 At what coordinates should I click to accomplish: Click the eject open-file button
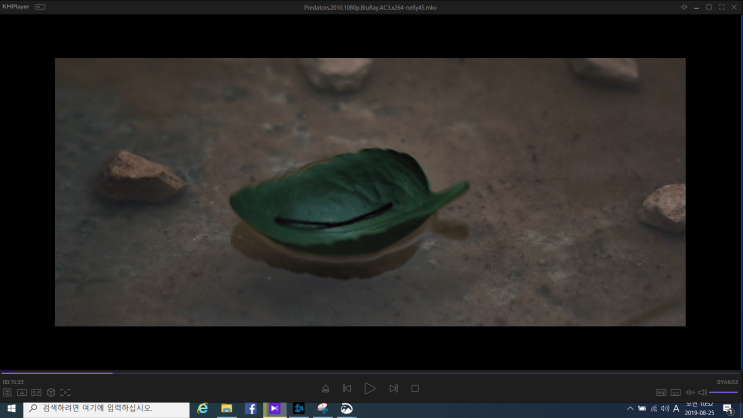point(326,389)
